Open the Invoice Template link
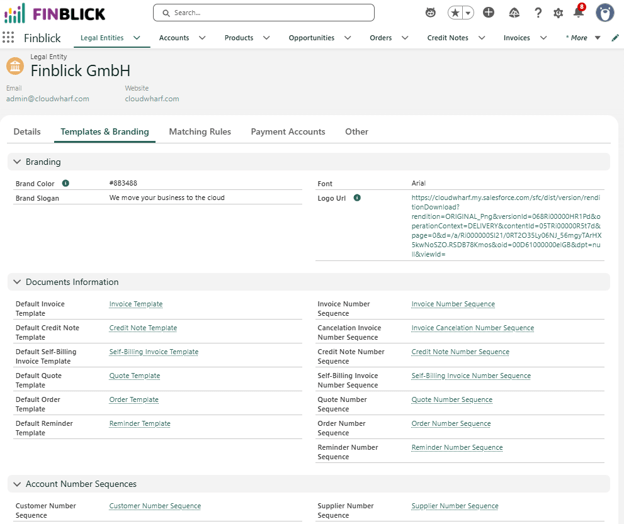Image resolution: width=624 pixels, height=524 pixels. pos(136,304)
